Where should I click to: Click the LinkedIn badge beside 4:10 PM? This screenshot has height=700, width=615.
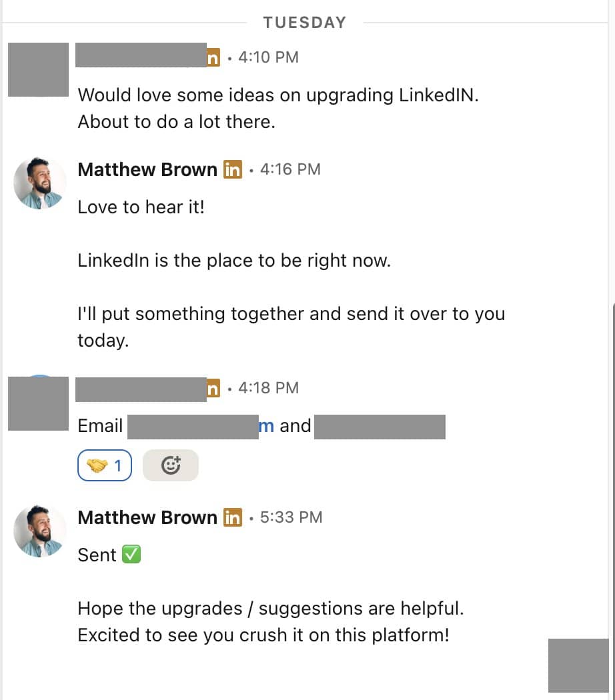pyautogui.click(x=213, y=57)
